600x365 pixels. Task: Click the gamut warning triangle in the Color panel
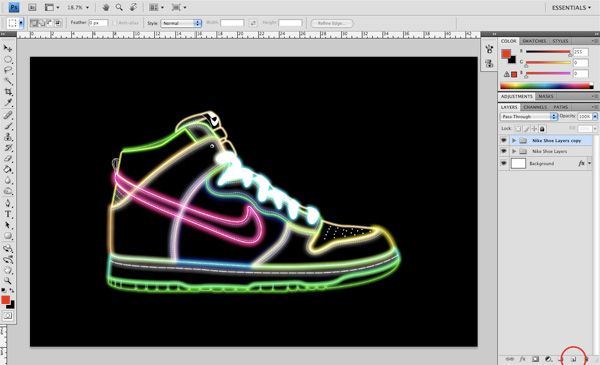[507, 74]
